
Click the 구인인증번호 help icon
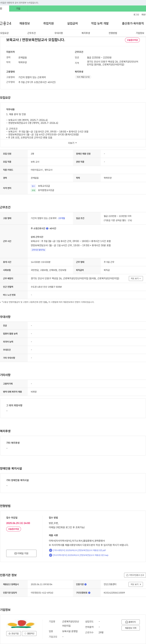tap(89, 593)
